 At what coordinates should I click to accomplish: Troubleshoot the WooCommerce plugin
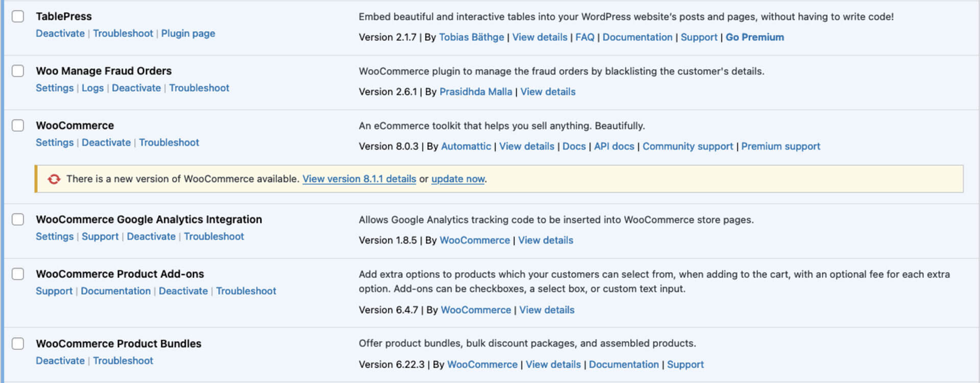click(169, 142)
